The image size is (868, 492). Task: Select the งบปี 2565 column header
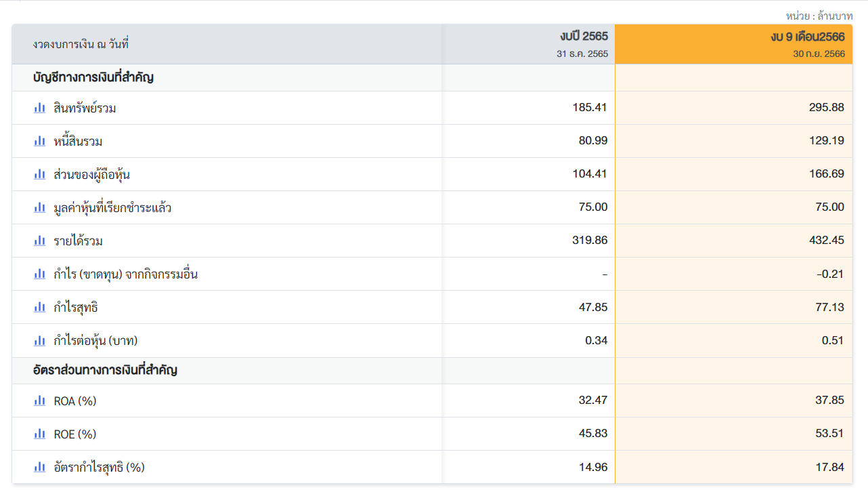click(529, 44)
